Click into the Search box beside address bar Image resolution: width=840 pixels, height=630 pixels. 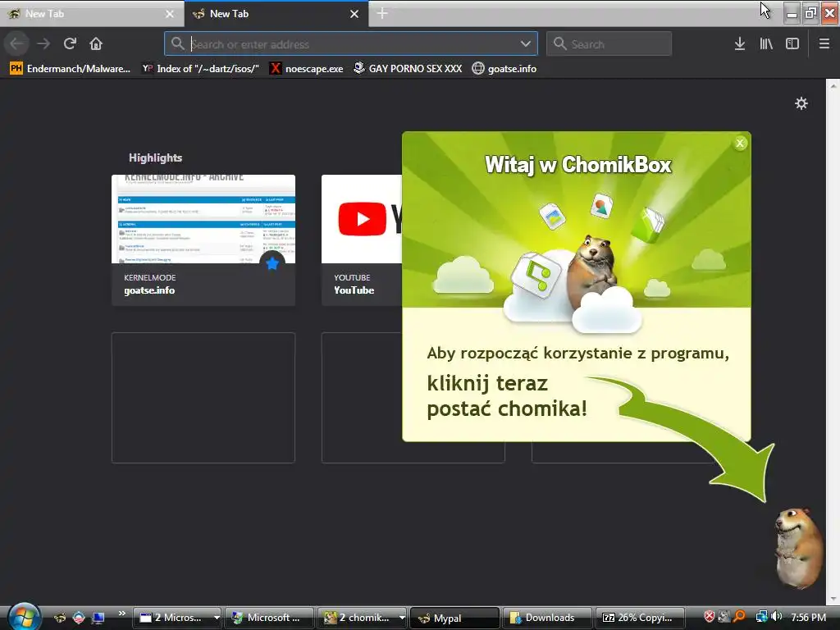click(609, 44)
